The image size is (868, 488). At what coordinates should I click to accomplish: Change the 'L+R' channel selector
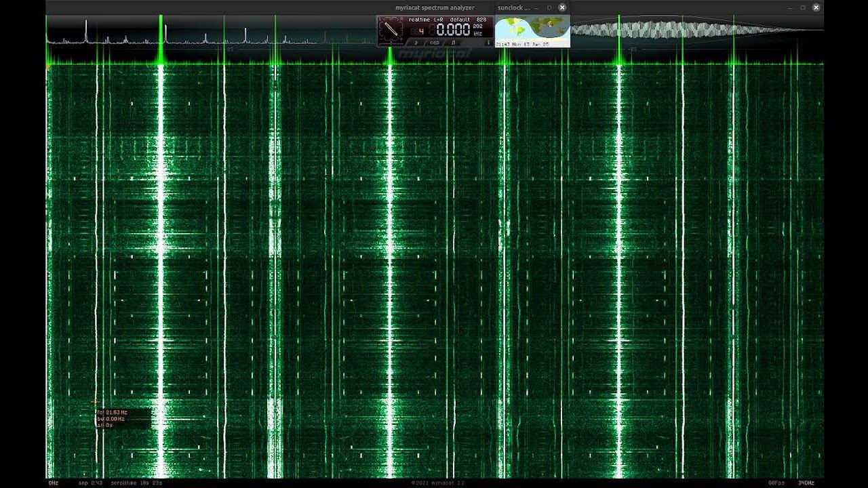click(x=439, y=20)
